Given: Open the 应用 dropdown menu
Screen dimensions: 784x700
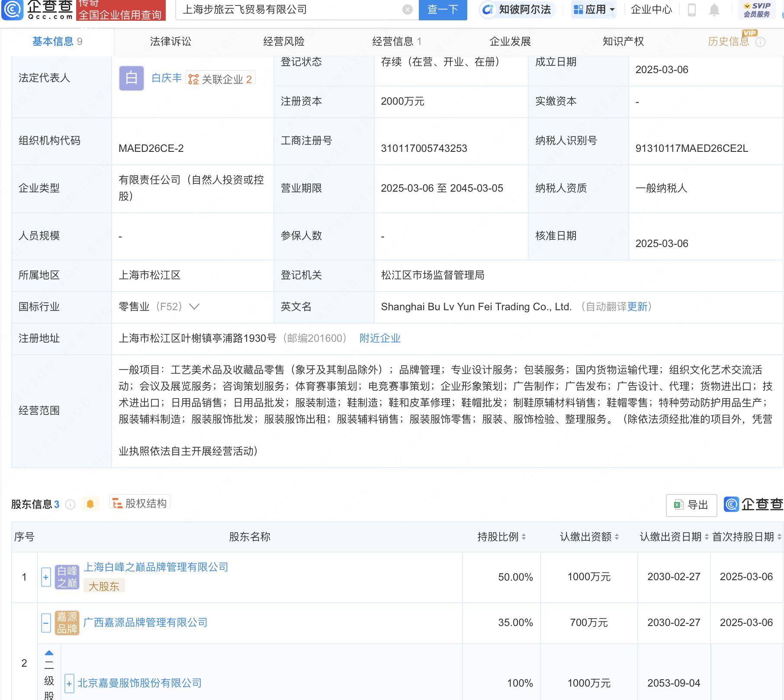Looking at the screenshot, I should 594,10.
